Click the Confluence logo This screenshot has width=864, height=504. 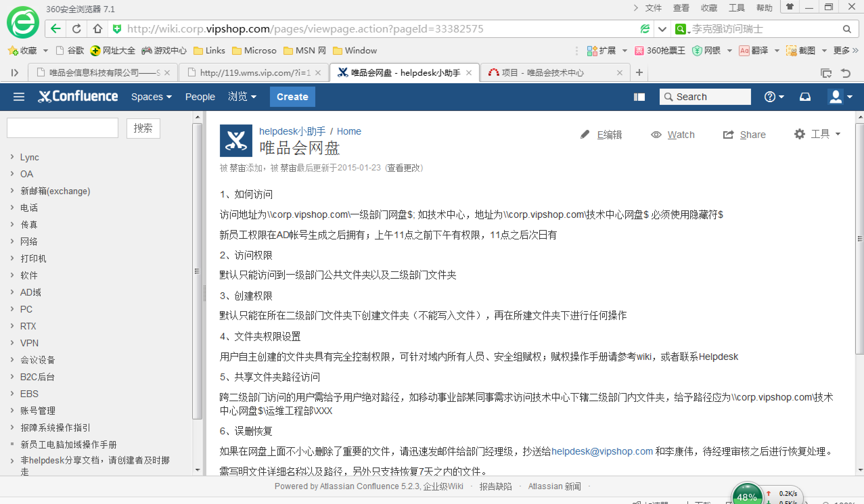point(78,96)
